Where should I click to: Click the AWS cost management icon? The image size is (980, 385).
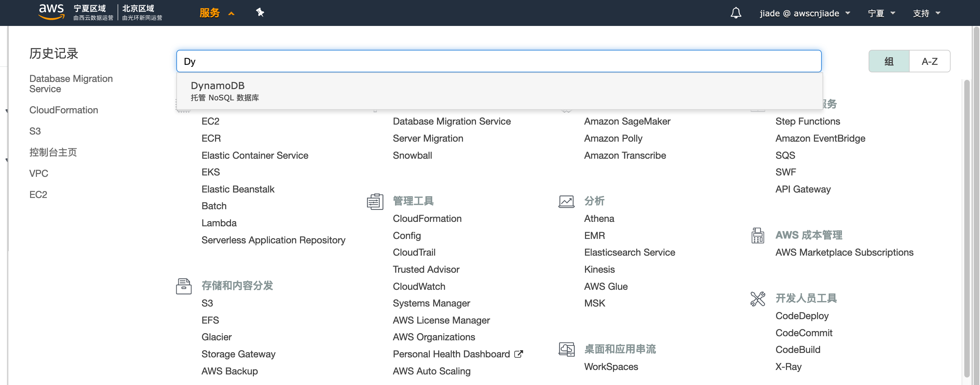coord(757,236)
